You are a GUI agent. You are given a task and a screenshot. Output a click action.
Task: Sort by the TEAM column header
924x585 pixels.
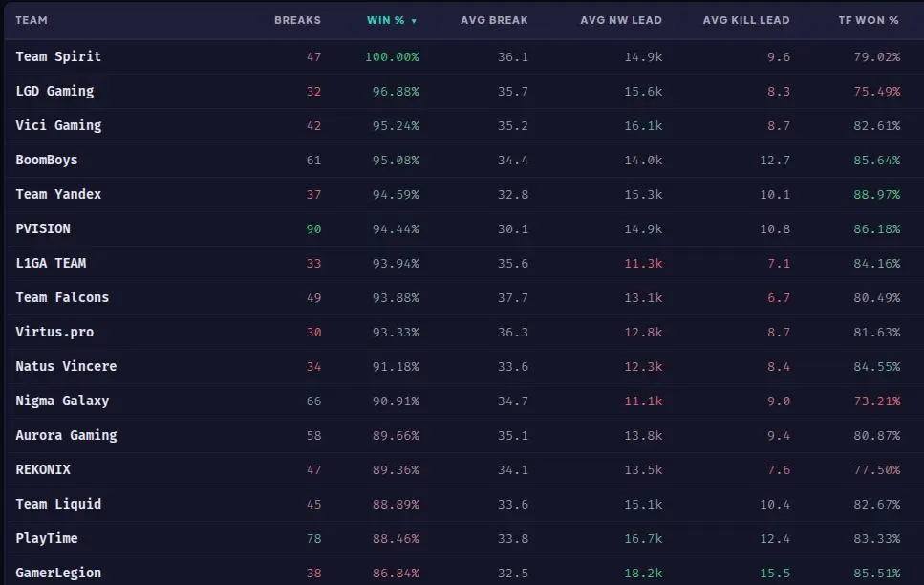click(x=32, y=20)
